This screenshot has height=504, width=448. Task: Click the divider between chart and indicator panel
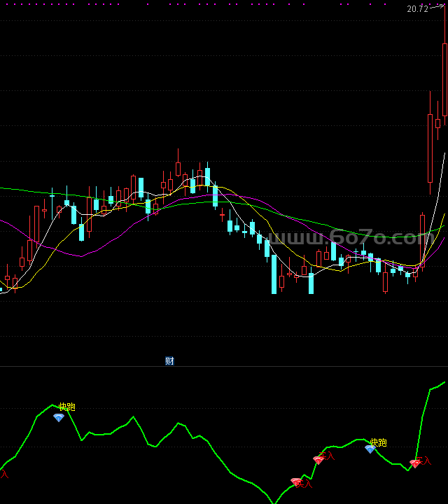click(x=224, y=366)
